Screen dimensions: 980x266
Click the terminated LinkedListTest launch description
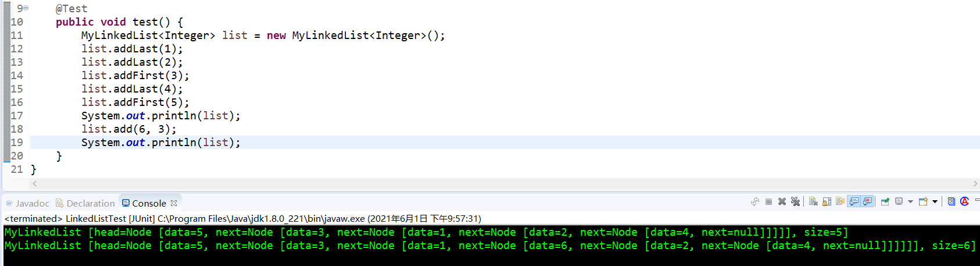242,218
